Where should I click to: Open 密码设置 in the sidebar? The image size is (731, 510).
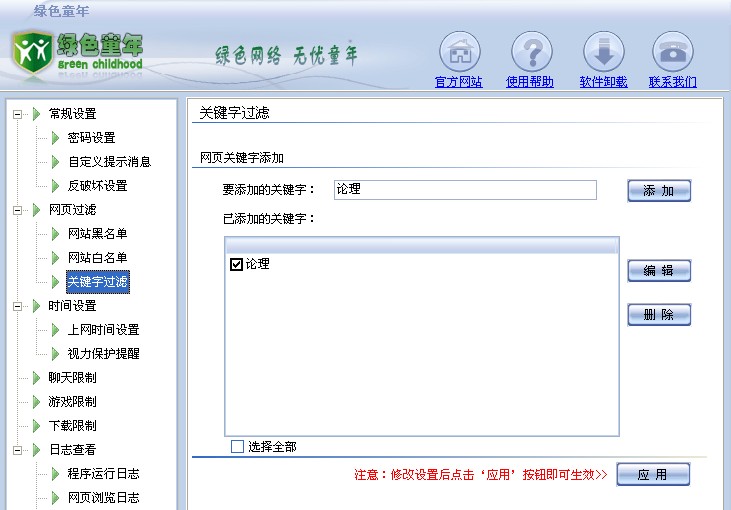pyautogui.click(x=91, y=138)
